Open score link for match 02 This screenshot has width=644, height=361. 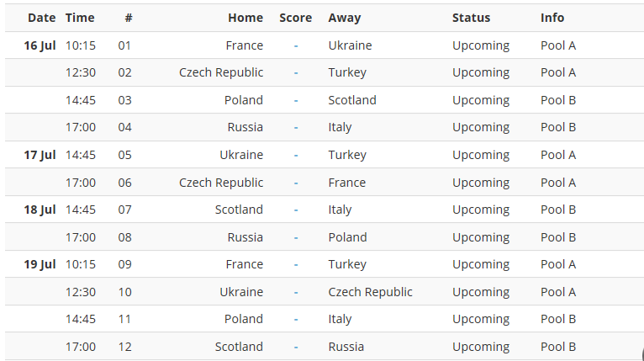(296, 72)
